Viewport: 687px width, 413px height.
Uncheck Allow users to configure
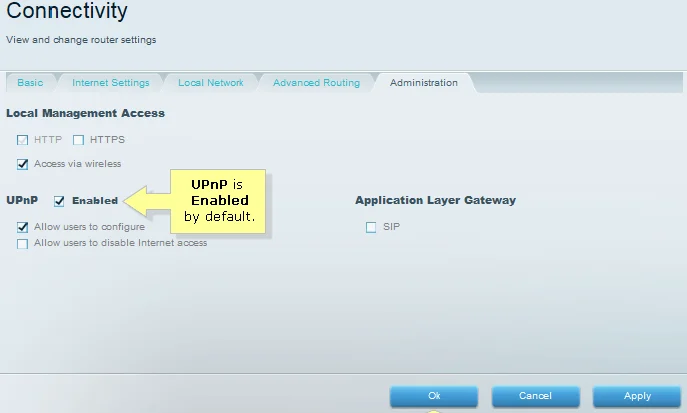click(x=23, y=227)
